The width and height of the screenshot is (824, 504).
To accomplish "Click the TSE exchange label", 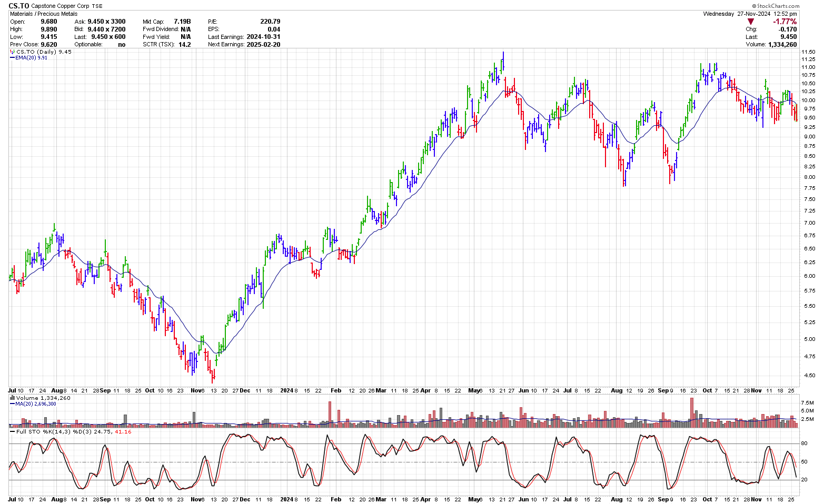I will pyautogui.click(x=97, y=6).
